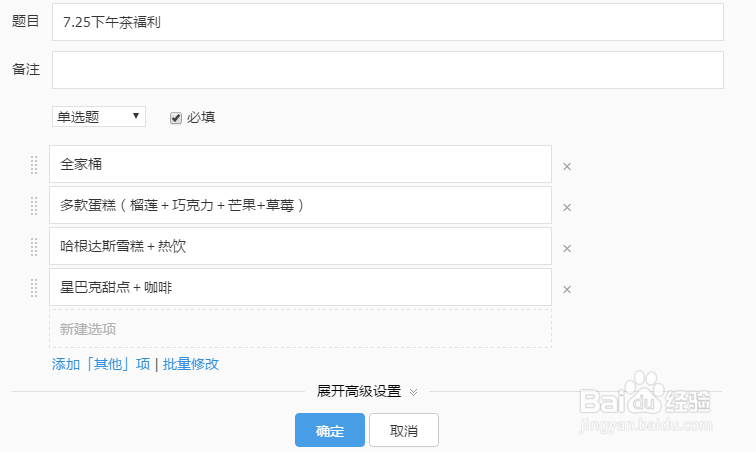Viewport: 756px width, 452px height.
Task: Click the 添加「其他」项 link
Action: [101, 364]
